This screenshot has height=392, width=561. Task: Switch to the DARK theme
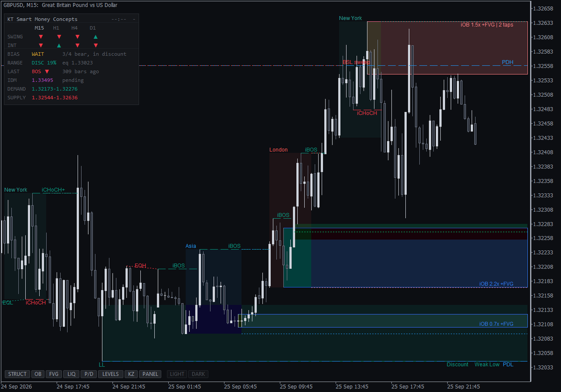tap(198, 374)
